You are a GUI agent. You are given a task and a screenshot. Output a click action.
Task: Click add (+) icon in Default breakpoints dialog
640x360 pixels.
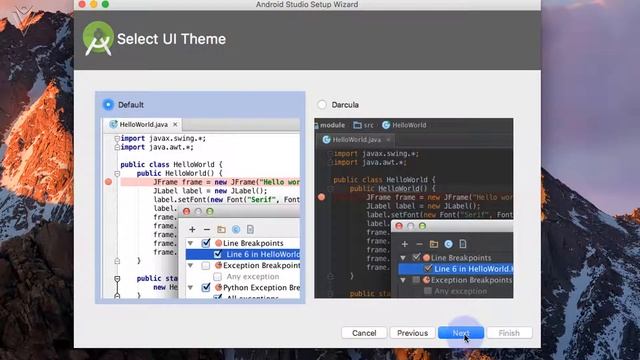192,229
